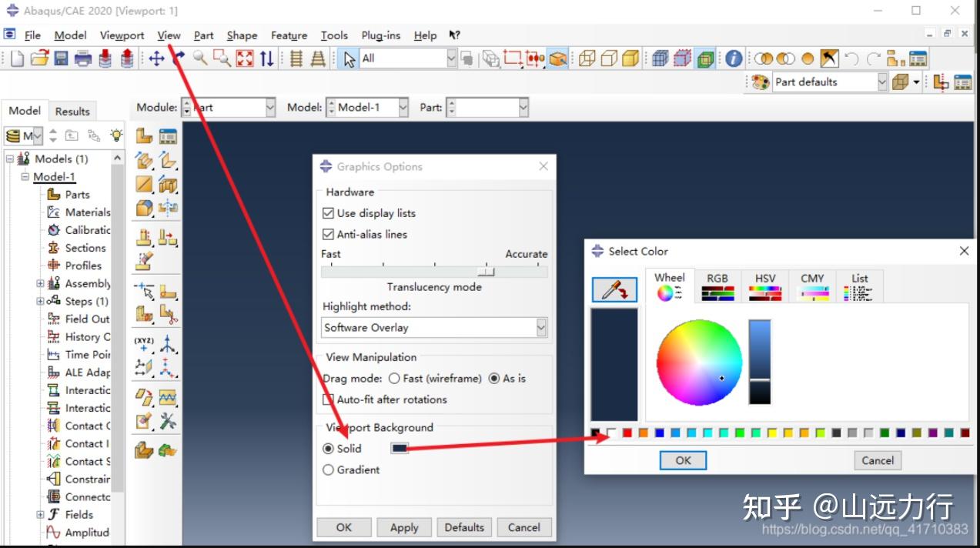The height and width of the screenshot is (548, 980).
Task: Open the File menu
Action: 32,35
